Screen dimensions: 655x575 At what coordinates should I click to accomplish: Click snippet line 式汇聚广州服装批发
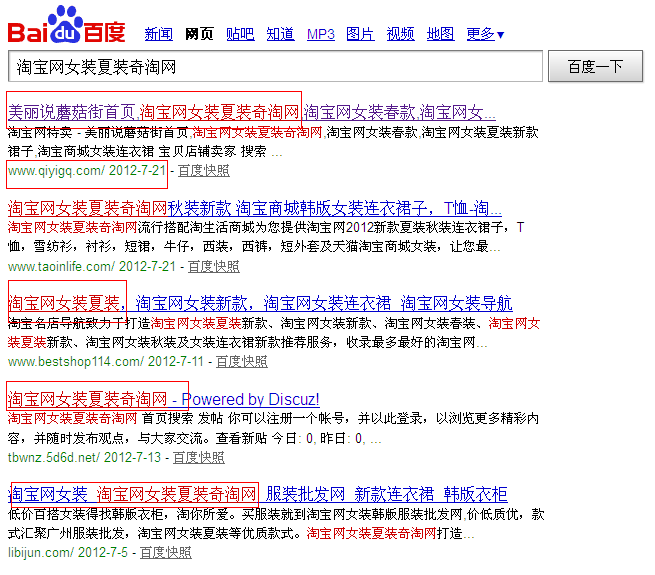[241, 534]
